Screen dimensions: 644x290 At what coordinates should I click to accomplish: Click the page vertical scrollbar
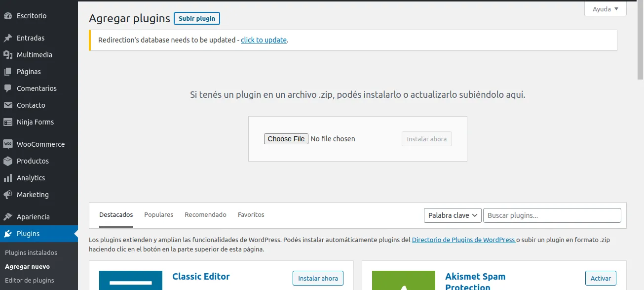pos(640,41)
